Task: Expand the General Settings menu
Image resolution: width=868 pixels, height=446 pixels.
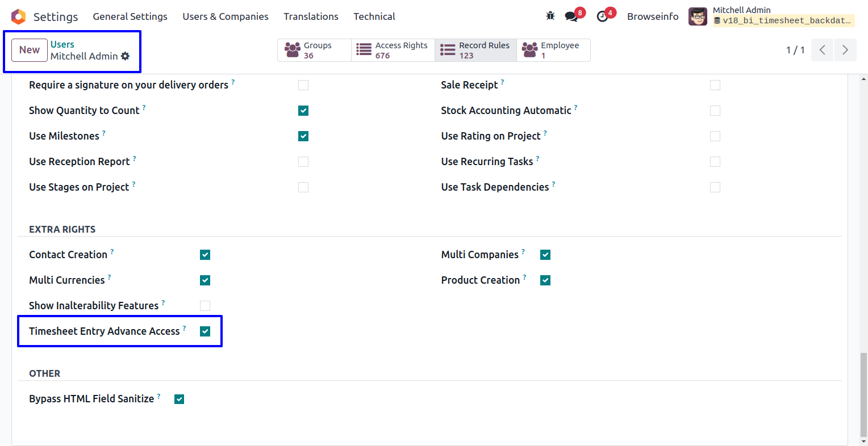Action: 130,16
